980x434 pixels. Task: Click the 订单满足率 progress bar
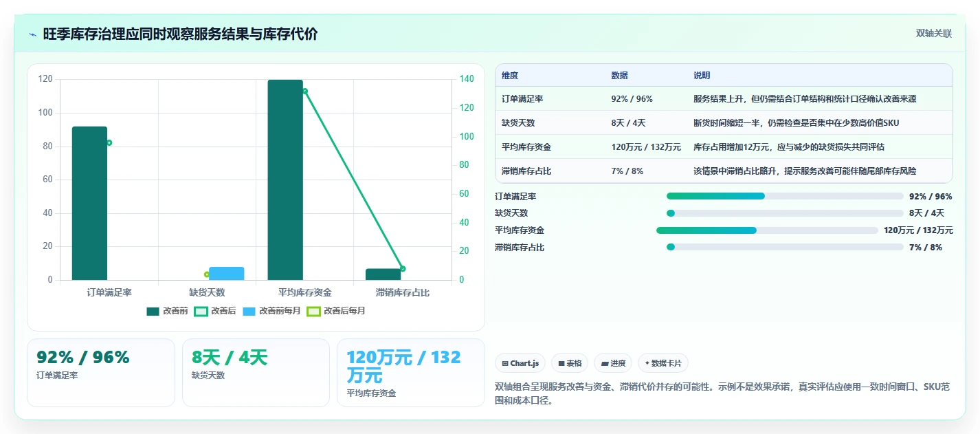[785, 196]
